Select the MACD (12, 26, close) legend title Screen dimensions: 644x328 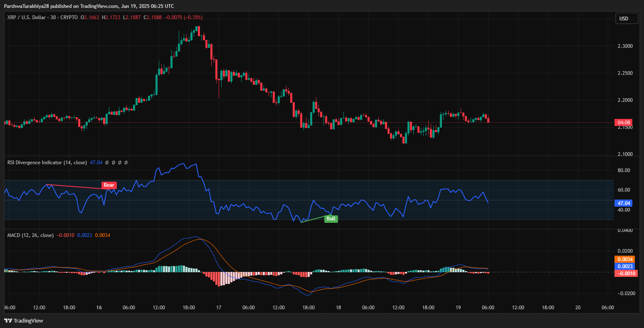(x=30, y=235)
